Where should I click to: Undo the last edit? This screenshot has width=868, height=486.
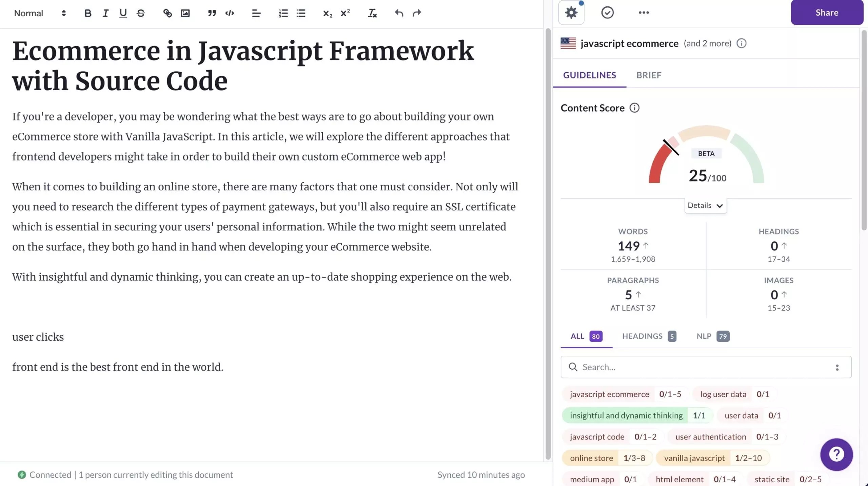click(x=399, y=13)
